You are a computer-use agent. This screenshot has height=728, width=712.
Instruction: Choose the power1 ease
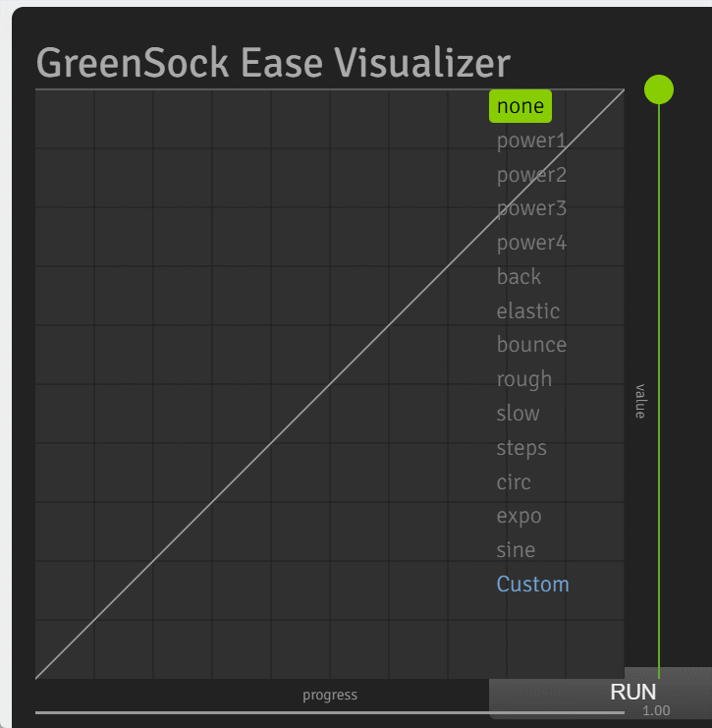[531, 140]
